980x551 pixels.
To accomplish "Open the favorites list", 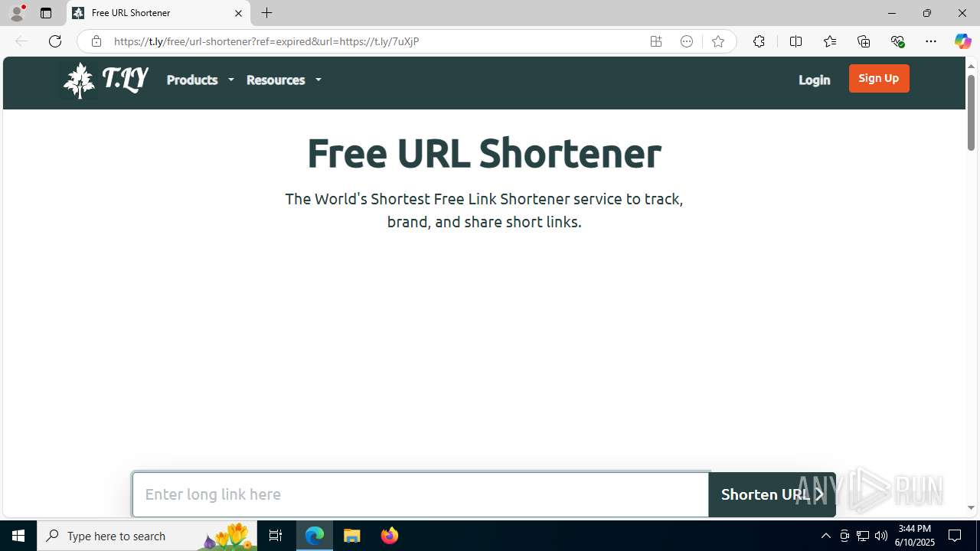I will 829,41.
